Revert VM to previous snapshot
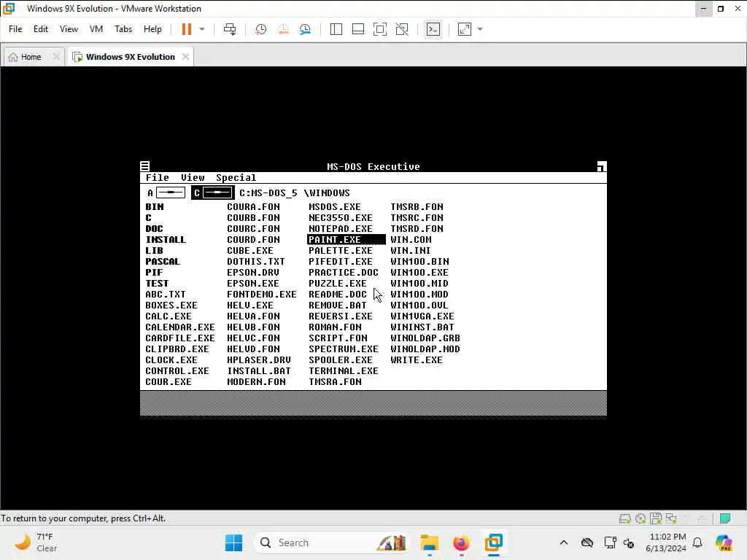The height and width of the screenshot is (560, 747). tap(283, 29)
